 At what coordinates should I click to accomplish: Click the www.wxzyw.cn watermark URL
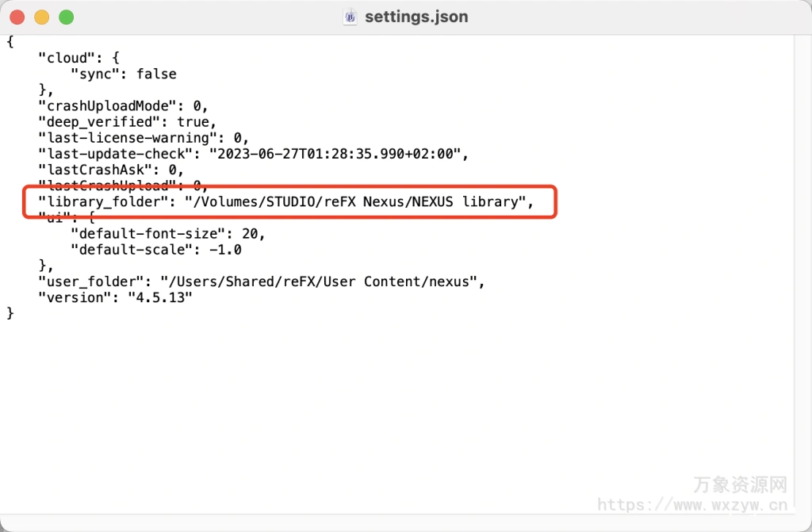[x=691, y=505]
